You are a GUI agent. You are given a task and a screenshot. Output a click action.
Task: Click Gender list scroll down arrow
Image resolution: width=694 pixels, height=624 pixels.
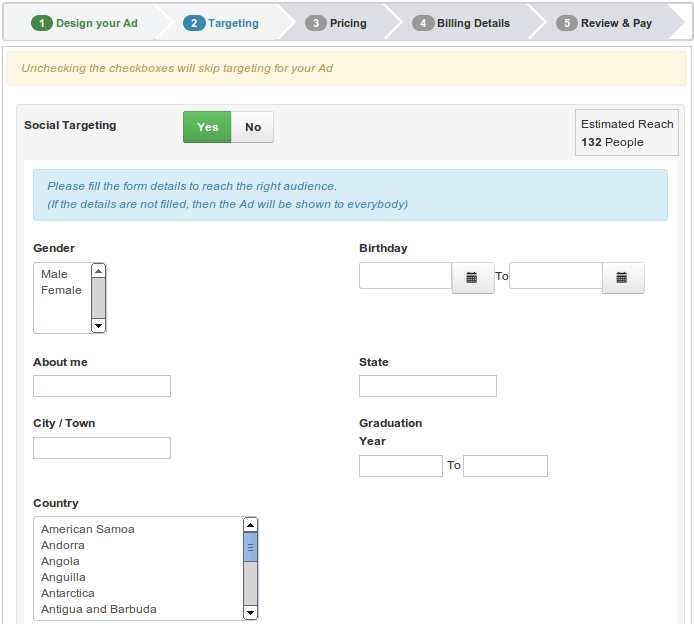click(98, 325)
